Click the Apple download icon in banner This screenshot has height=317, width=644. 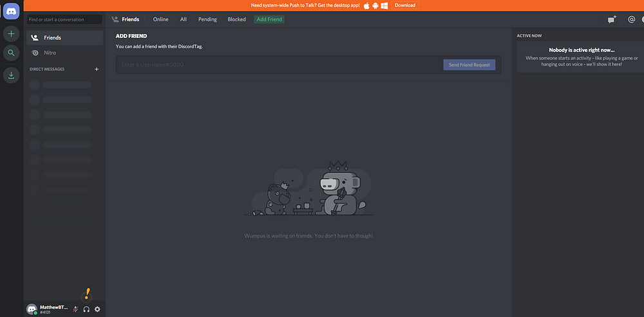coord(367,5)
